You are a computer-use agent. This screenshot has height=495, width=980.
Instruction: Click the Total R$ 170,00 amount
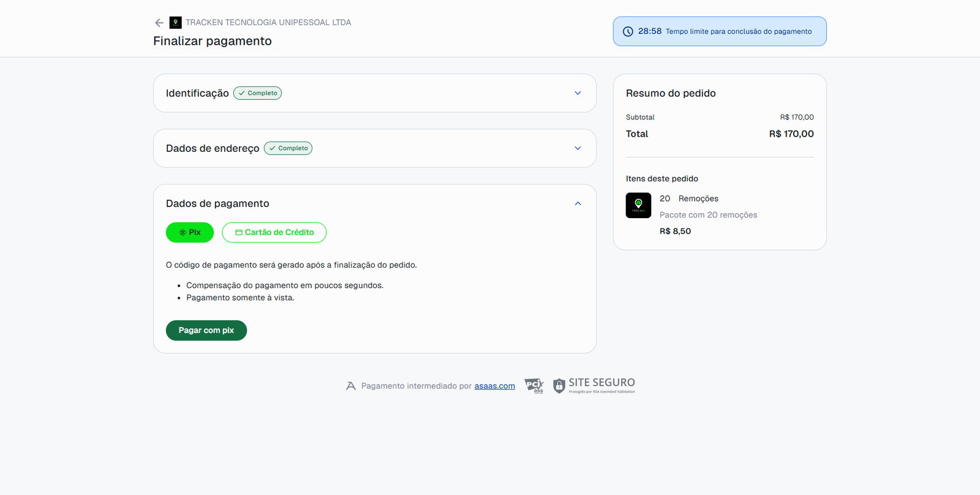coord(791,134)
